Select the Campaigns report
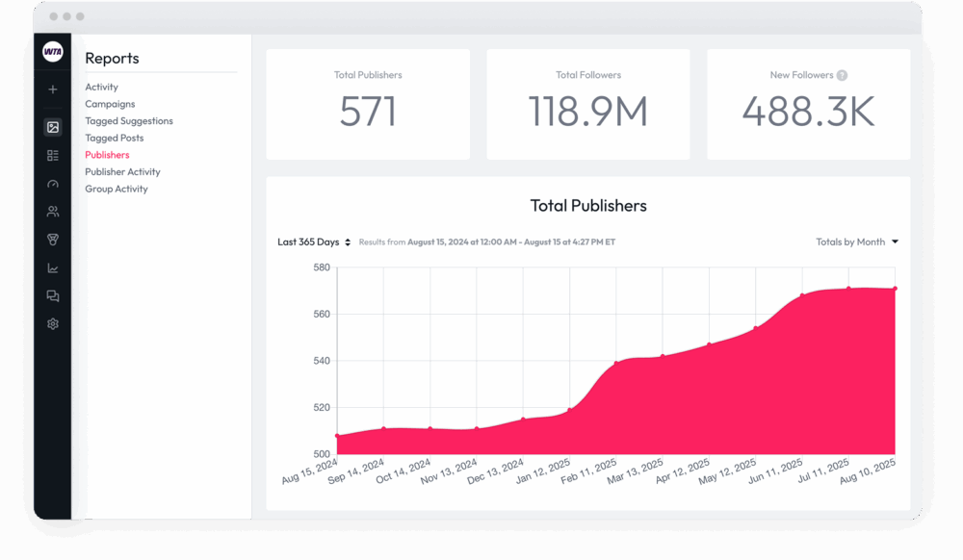Image resolution: width=963 pixels, height=560 pixels. tap(110, 104)
